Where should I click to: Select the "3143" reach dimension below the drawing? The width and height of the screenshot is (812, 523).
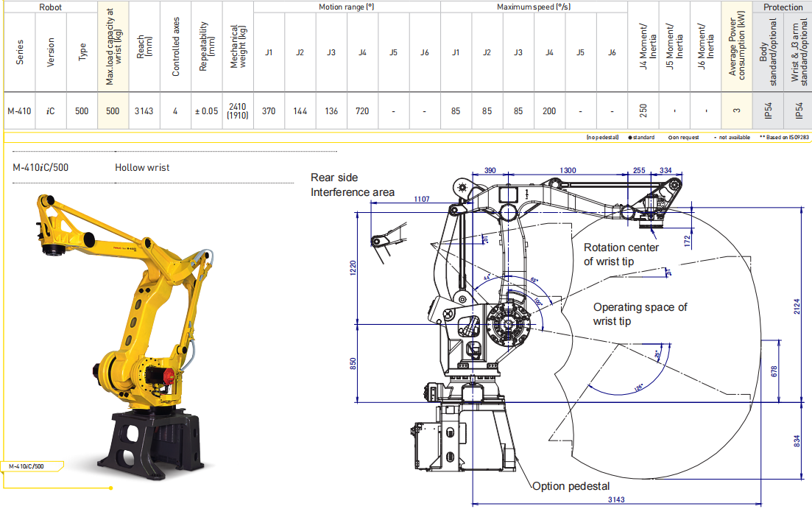pos(616,499)
